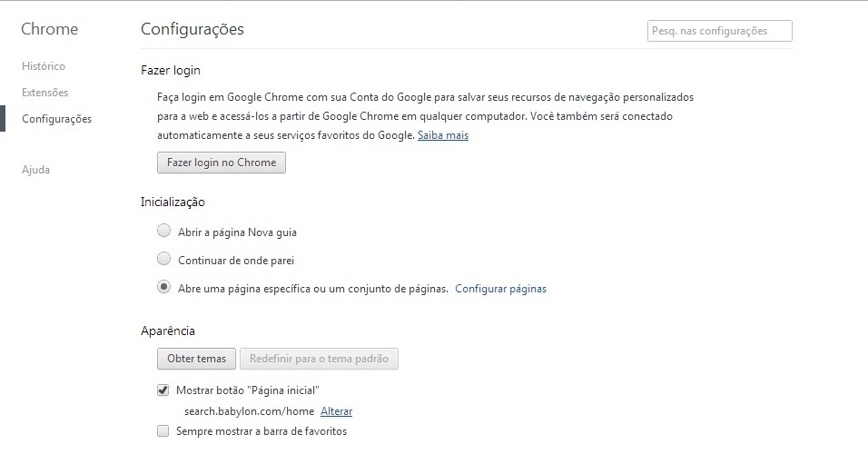
Task: Go to Extensões in the sidebar
Action: click(44, 93)
